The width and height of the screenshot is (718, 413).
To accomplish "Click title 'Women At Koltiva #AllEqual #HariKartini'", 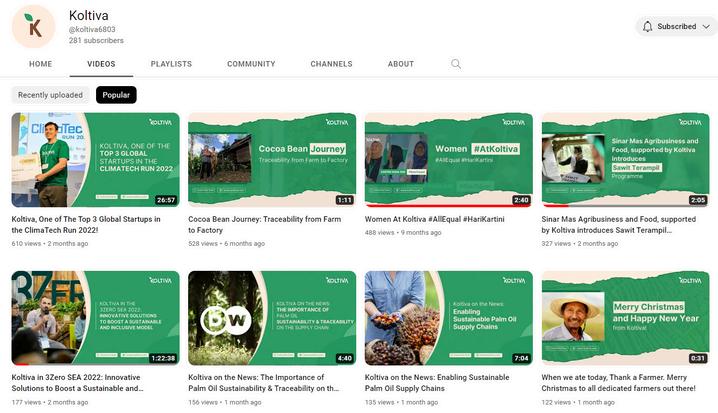I will [x=435, y=219].
